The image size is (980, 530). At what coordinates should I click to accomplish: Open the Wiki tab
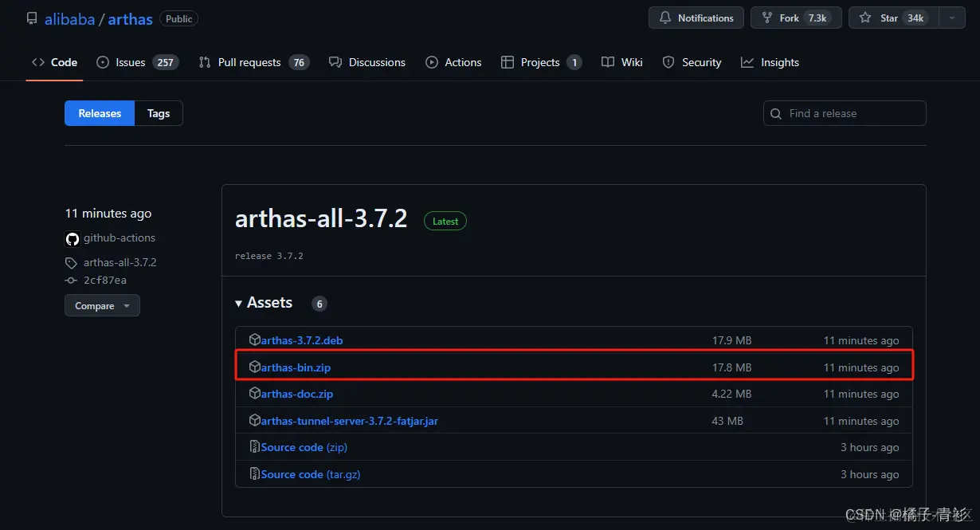[x=622, y=62]
